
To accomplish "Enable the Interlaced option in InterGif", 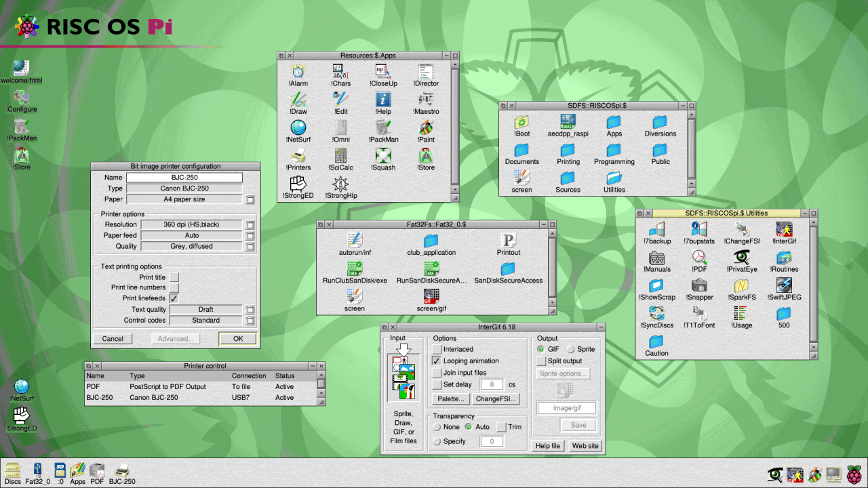I will coord(438,350).
